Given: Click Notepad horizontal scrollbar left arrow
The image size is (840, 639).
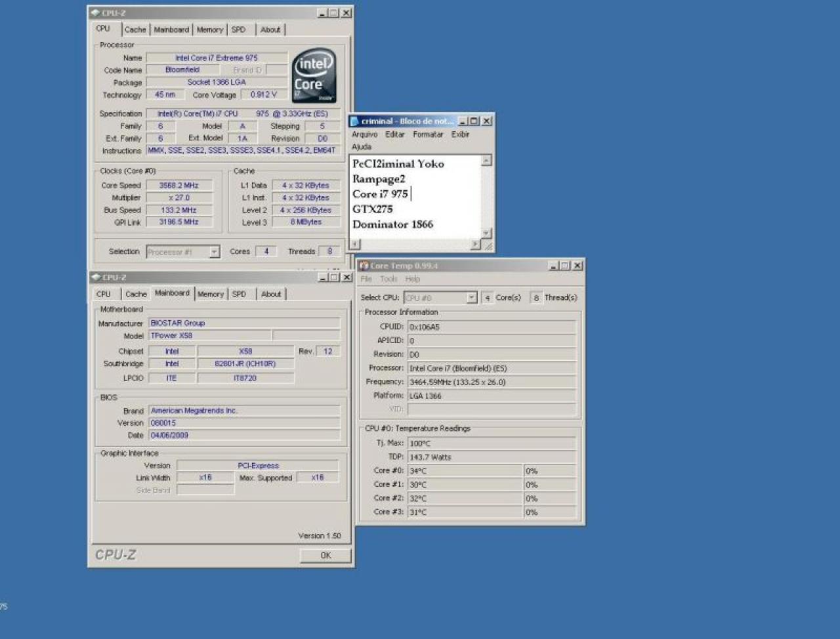Looking at the screenshot, I should (x=355, y=244).
